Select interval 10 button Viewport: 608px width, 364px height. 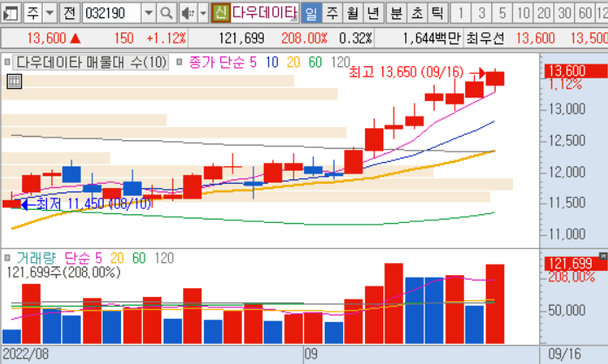[524, 13]
